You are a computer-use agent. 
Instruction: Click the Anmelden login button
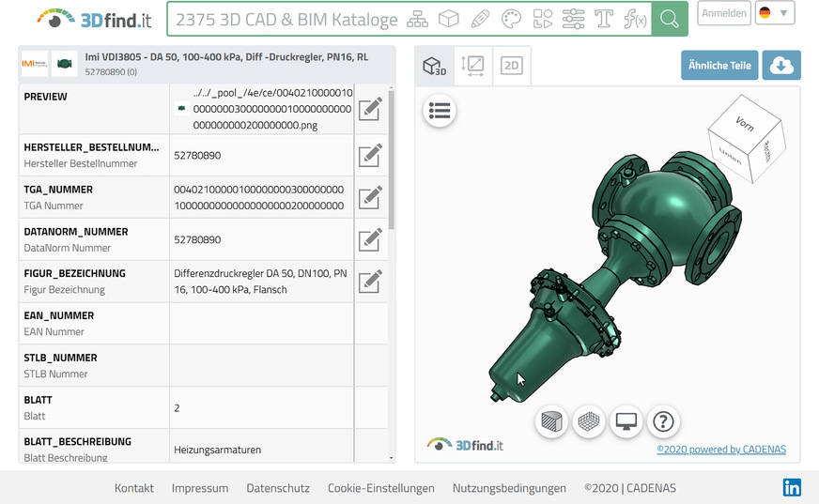coord(724,13)
